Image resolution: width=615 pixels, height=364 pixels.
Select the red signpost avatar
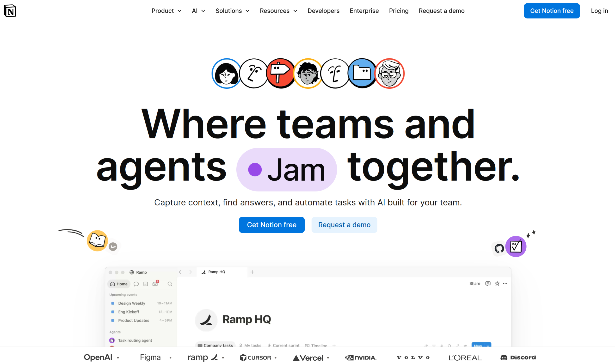pos(280,73)
